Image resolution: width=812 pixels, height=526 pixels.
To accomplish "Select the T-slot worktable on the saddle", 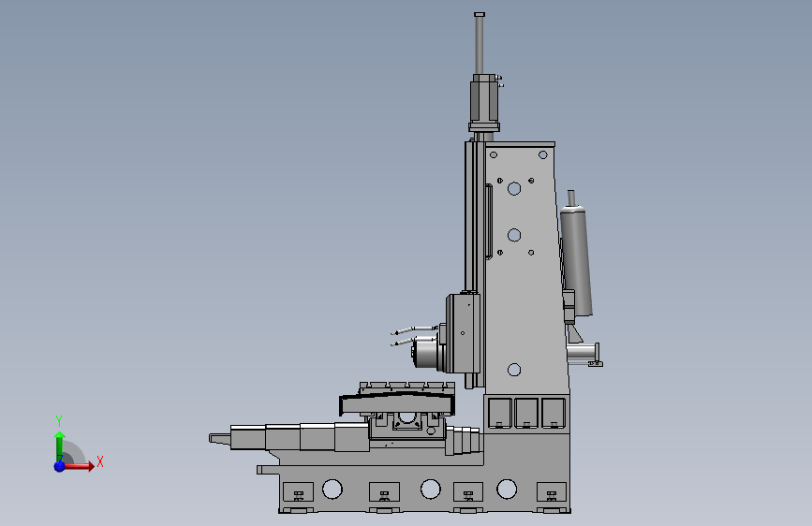I will (x=407, y=387).
